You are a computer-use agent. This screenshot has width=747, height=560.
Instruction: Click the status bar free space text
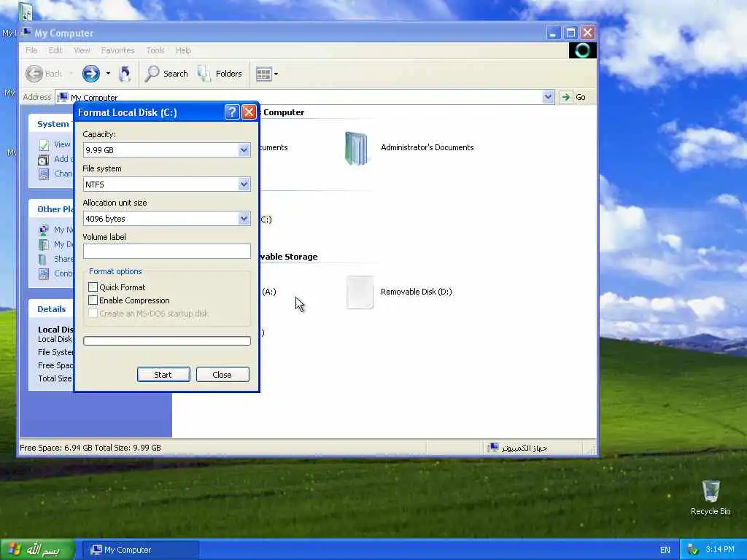[90, 448]
